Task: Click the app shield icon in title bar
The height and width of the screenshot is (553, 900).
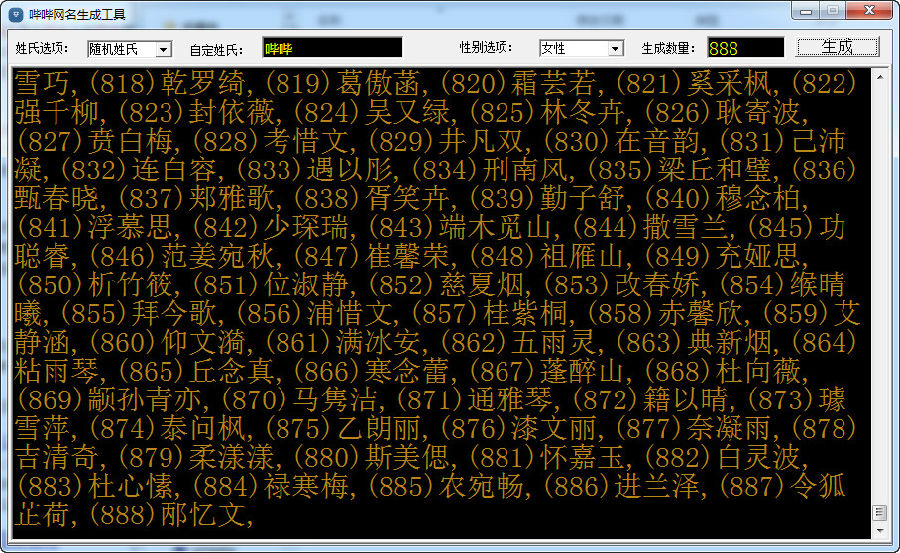Action: tap(16, 14)
